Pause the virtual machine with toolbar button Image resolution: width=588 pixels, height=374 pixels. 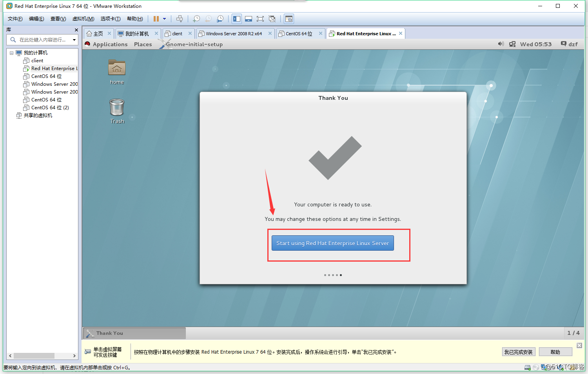(x=156, y=19)
